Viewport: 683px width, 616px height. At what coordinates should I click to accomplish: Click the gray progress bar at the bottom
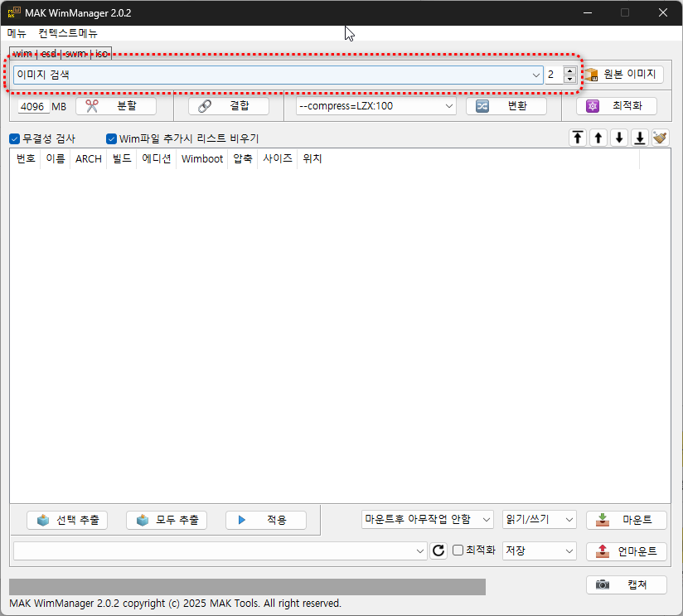coord(247,587)
